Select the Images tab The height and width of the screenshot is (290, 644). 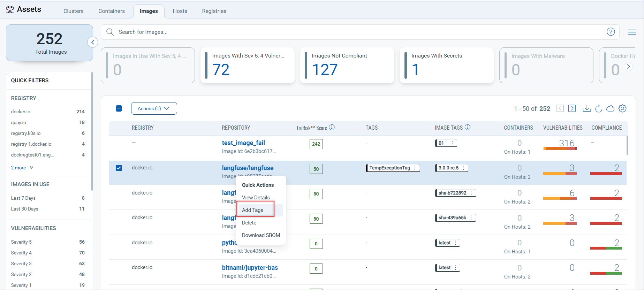149,11
